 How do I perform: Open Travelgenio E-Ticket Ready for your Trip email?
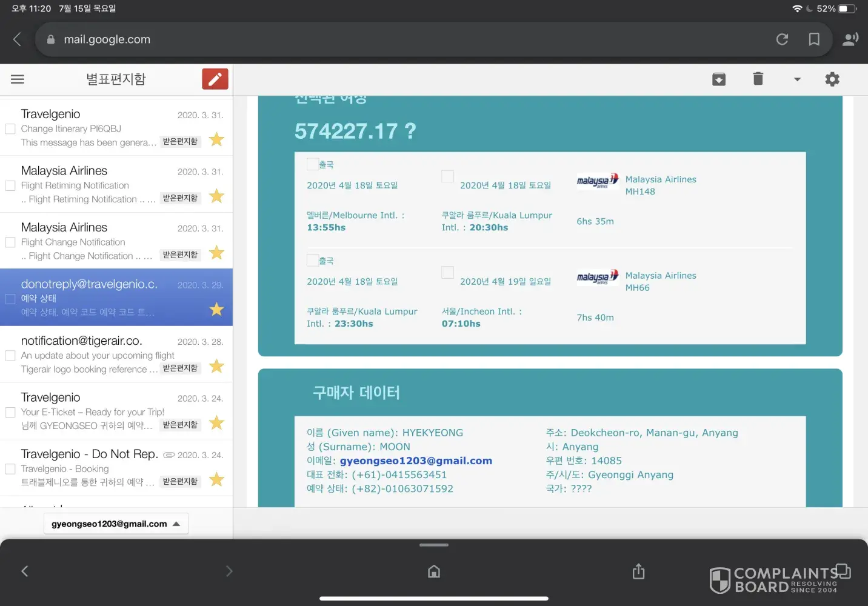[116, 411]
